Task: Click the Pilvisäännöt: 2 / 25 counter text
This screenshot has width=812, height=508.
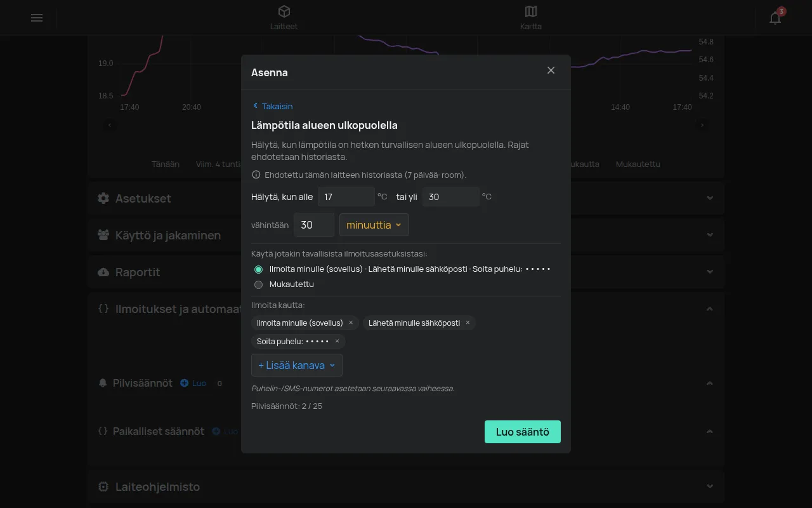Action: (287, 406)
